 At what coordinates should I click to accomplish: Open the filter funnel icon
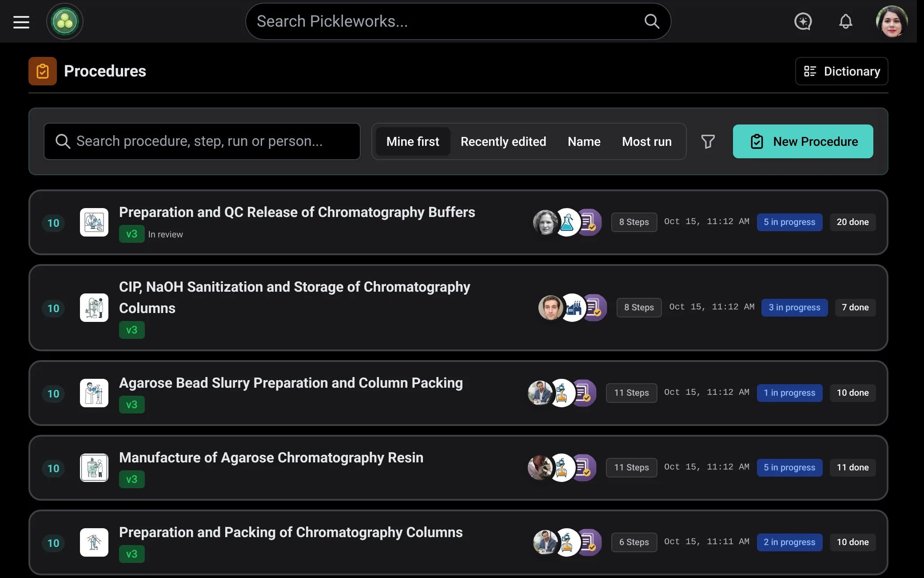click(708, 141)
